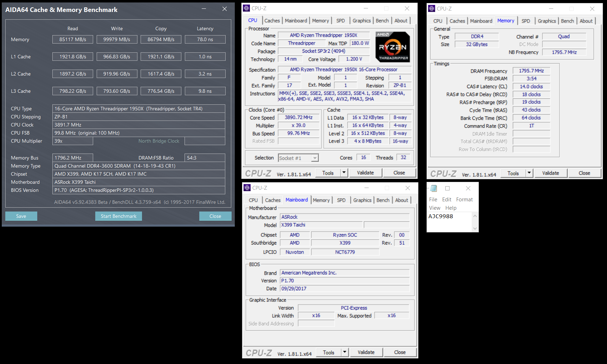The height and width of the screenshot is (364, 607).
Task: Open the Bench tab in CPU-Z CPU window
Action: [x=382, y=21]
